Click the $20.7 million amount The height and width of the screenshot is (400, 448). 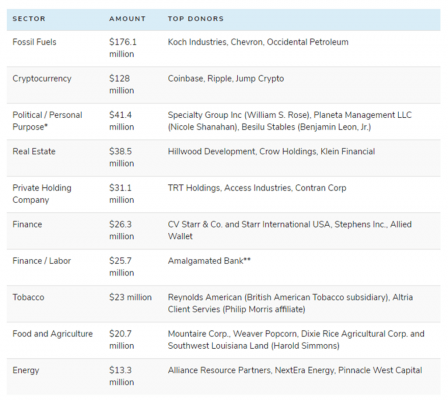coord(122,340)
